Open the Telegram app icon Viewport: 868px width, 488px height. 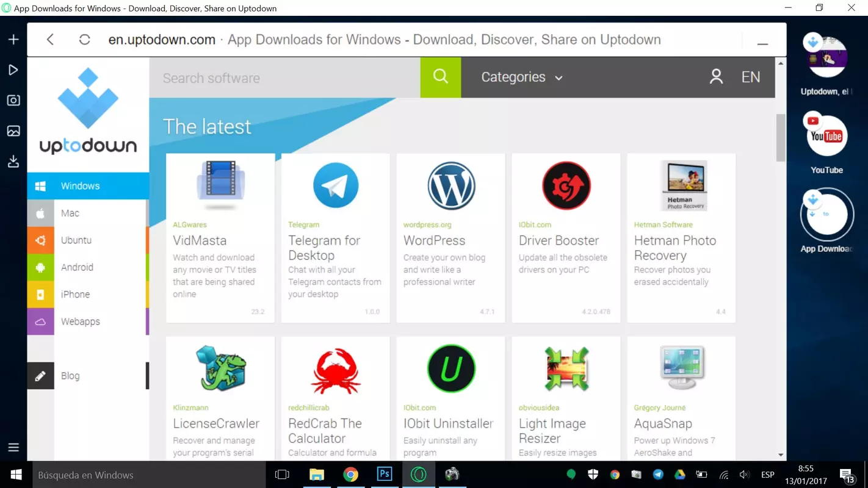point(336,185)
